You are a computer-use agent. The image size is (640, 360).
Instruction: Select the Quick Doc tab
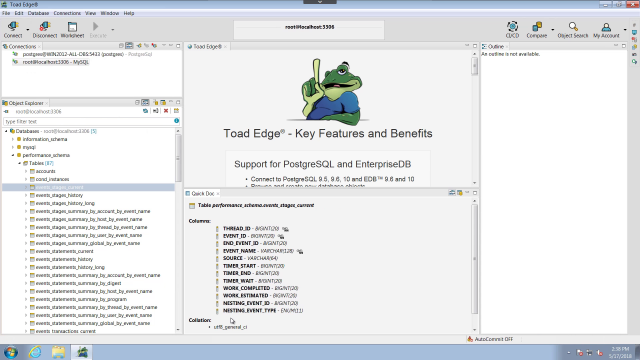tap(202, 193)
